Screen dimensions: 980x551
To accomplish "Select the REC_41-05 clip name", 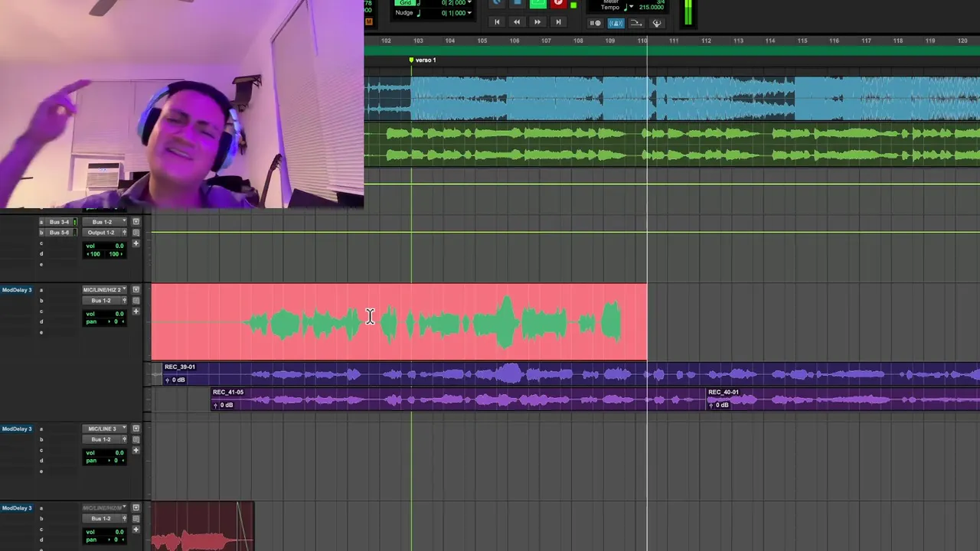I will (x=228, y=392).
